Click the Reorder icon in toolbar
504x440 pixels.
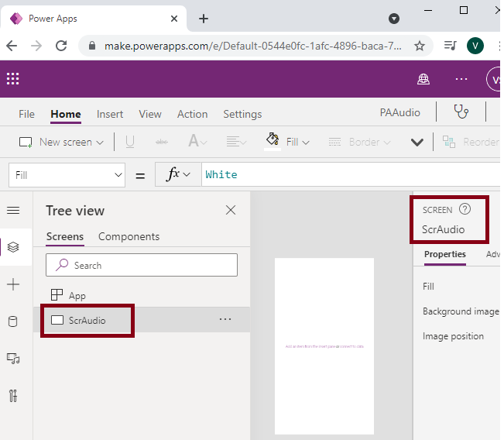click(x=449, y=142)
